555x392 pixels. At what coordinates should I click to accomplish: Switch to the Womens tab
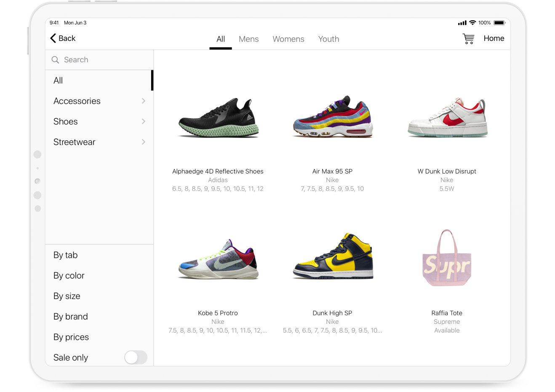288,39
